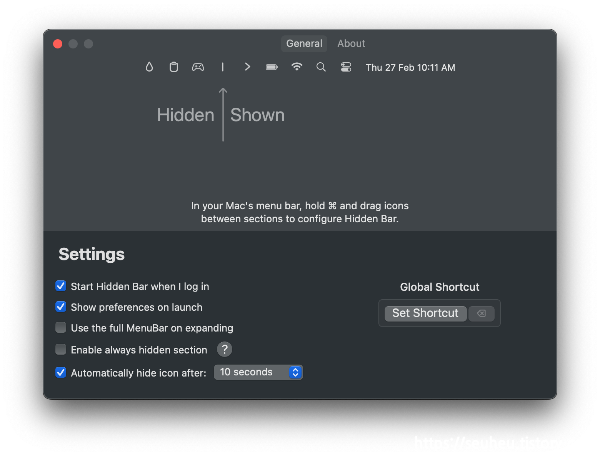The width and height of the screenshot is (600, 456).
Task: Click the Shown label text
Action: pyautogui.click(x=258, y=115)
